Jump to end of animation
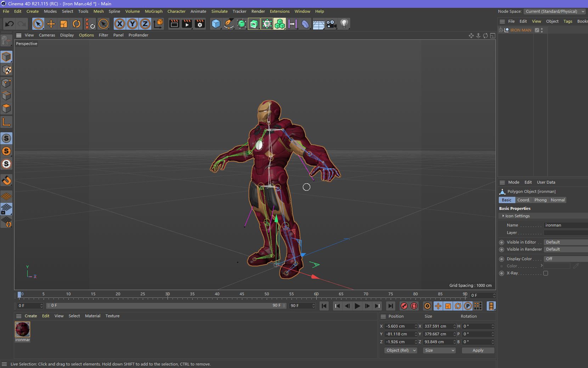The height and width of the screenshot is (368, 588). 390,306
